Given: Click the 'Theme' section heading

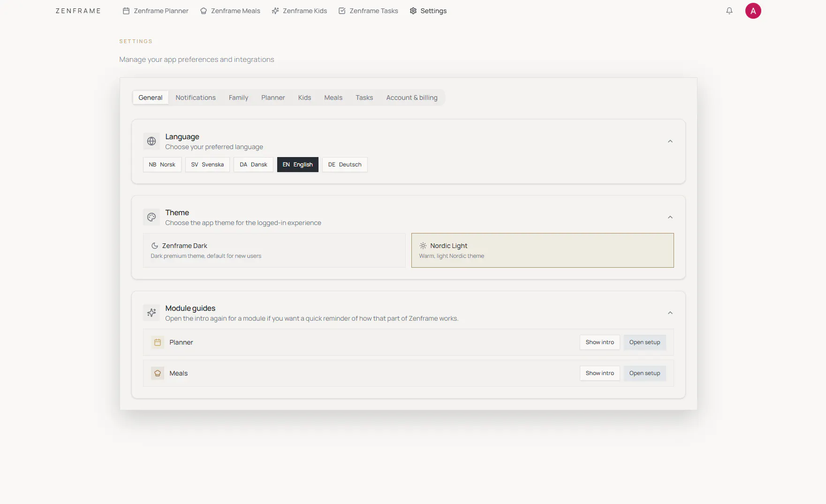Looking at the screenshot, I should click(177, 212).
